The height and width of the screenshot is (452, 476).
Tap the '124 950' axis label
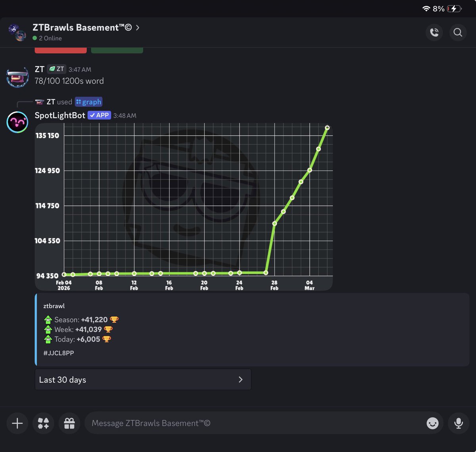47,171
